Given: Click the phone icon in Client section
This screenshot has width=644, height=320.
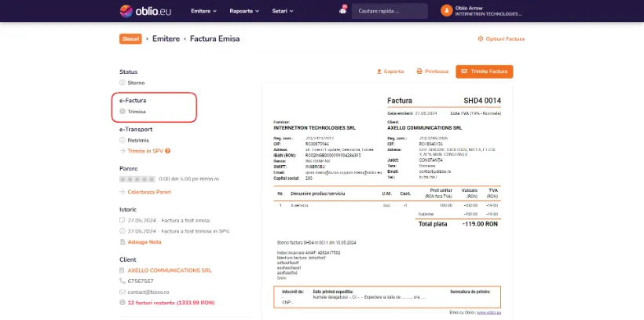Looking at the screenshot, I should coord(122,281).
